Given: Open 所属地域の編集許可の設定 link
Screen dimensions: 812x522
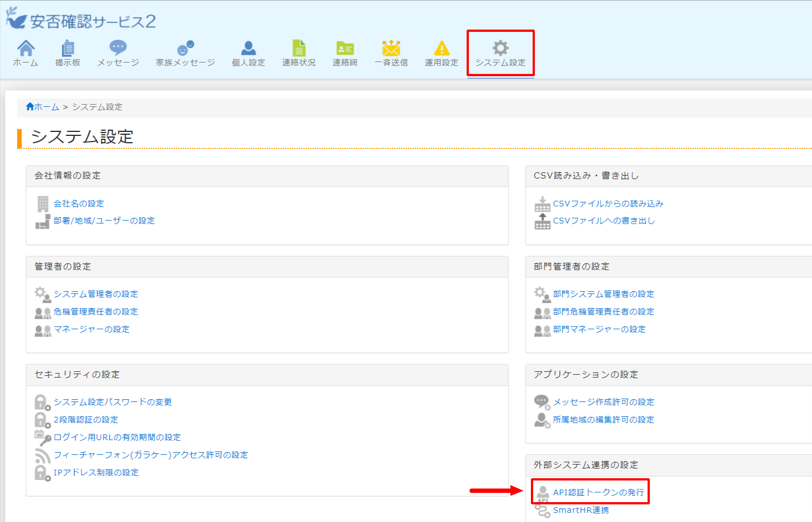Looking at the screenshot, I should click(x=604, y=420).
